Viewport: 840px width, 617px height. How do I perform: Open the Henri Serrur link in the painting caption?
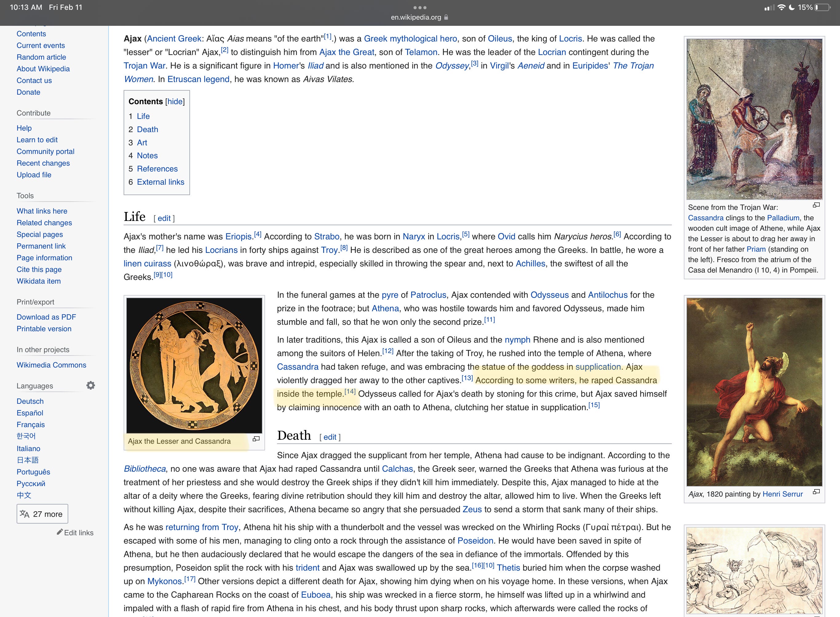pyautogui.click(x=783, y=494)
